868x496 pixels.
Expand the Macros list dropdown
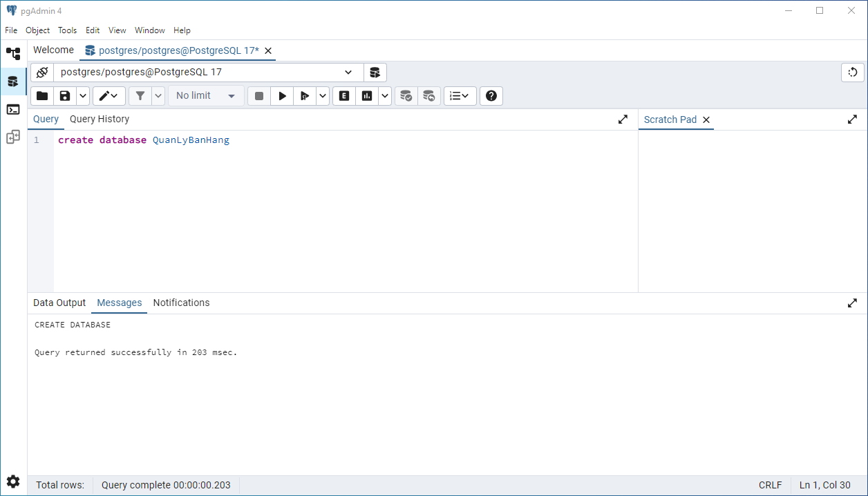460,96
